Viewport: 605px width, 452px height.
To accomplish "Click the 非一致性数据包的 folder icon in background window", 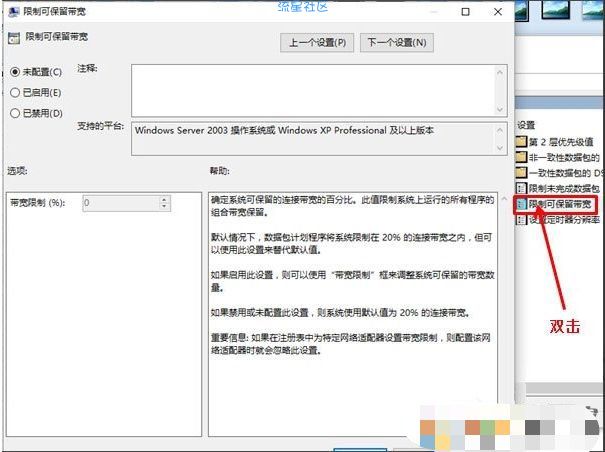I will point(521,157).
